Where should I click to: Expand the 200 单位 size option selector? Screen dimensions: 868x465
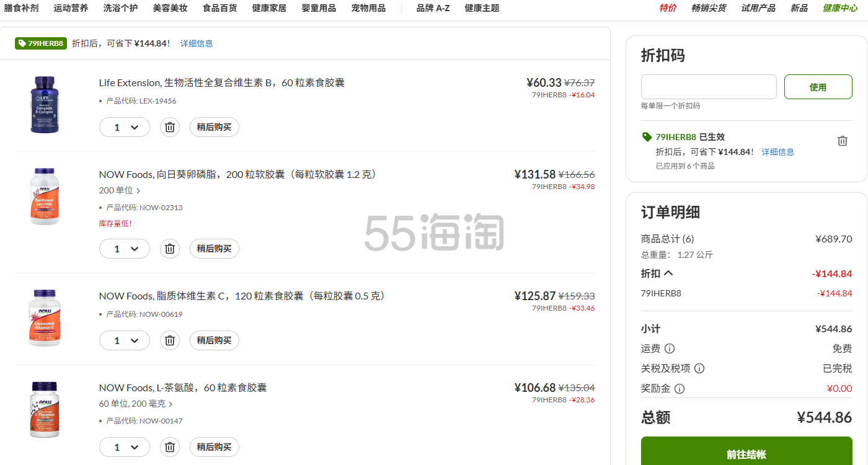coord(120,191)
